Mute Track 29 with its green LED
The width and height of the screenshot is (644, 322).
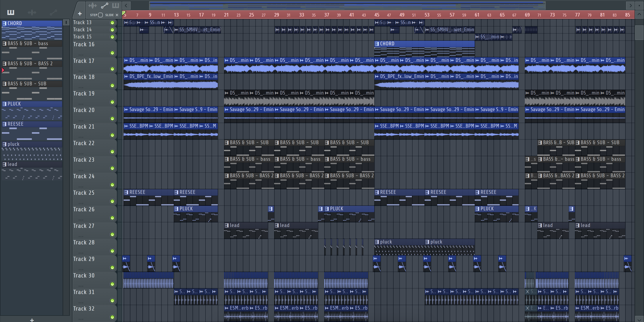pos(112,267)
